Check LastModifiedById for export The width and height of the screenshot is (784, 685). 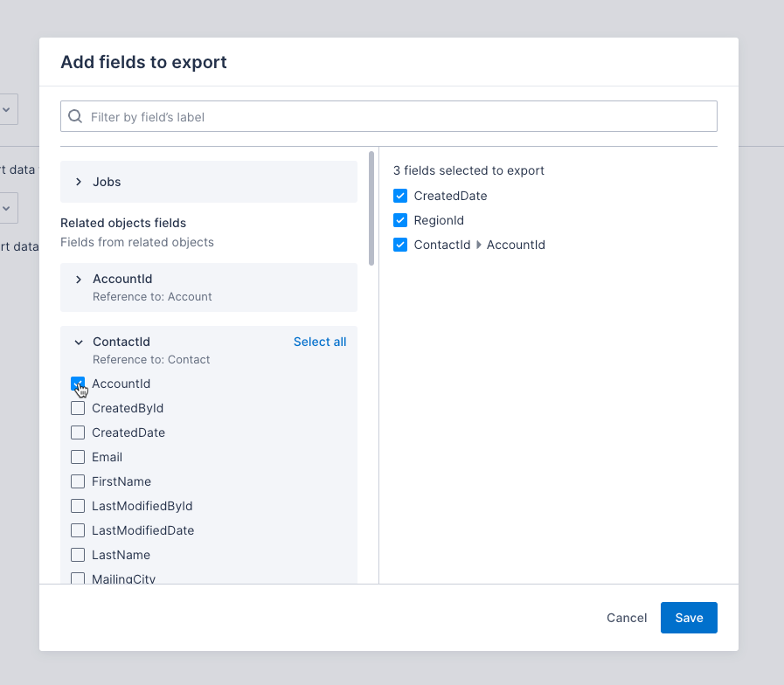click(x=78, y=506)
